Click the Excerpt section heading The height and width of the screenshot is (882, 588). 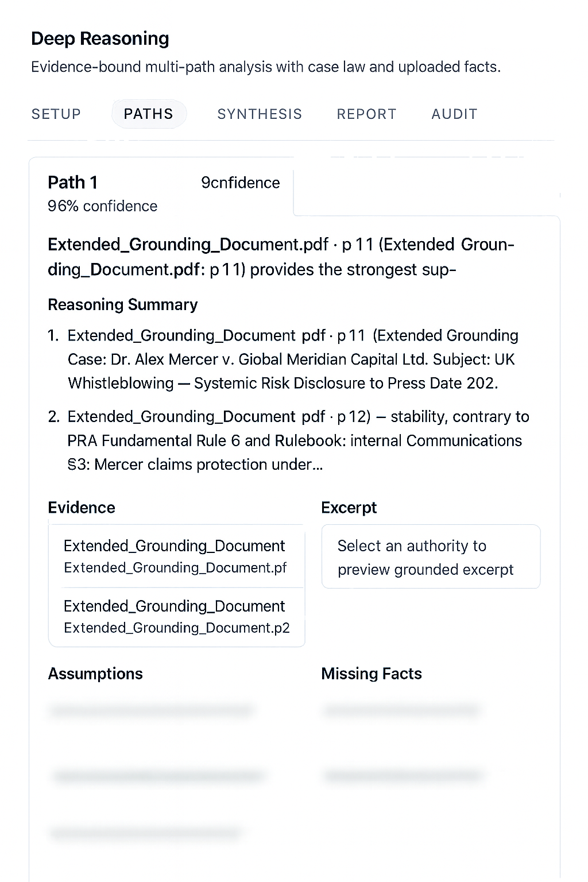(349, 508)
